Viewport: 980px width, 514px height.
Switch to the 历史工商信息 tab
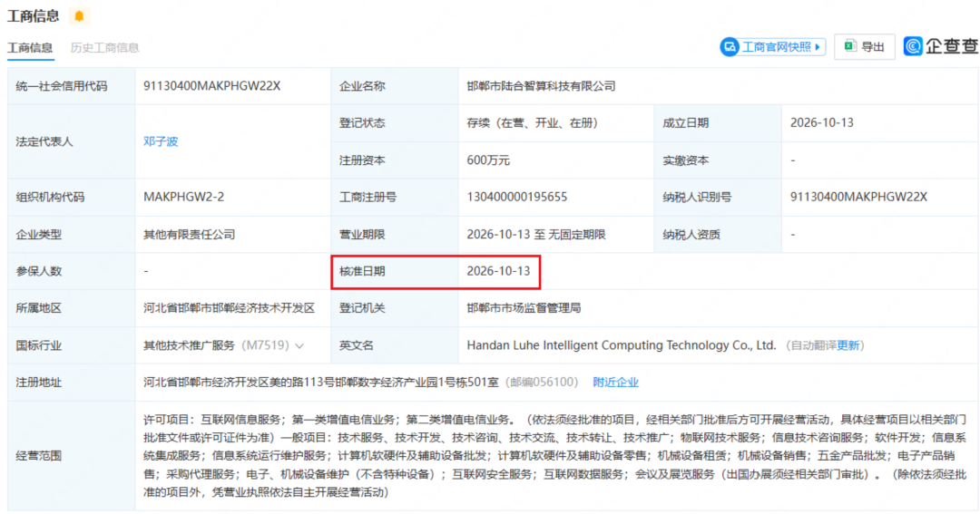(x=104, y=48)
